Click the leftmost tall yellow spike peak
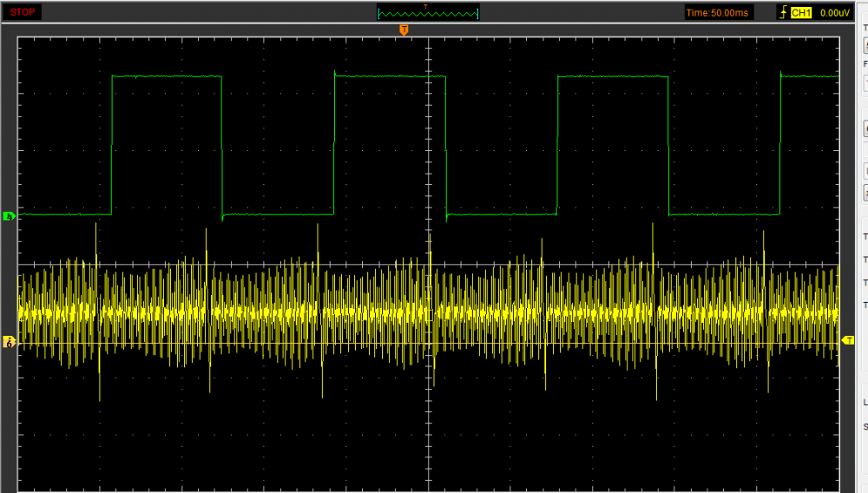This screenshot has width=868, height=493. click(x=95, y=225)
